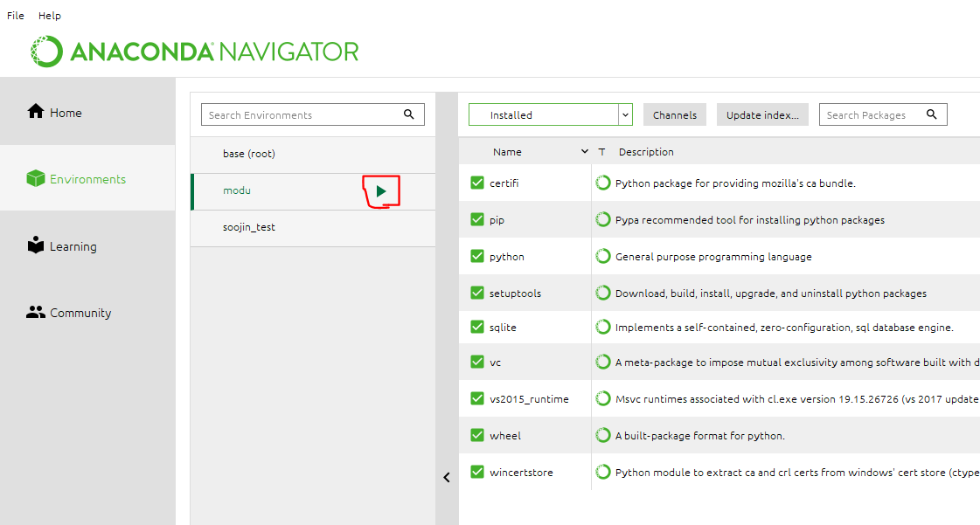Click the T column header
The width and height of the screenshot is (980, 525).
click(601, 152)
